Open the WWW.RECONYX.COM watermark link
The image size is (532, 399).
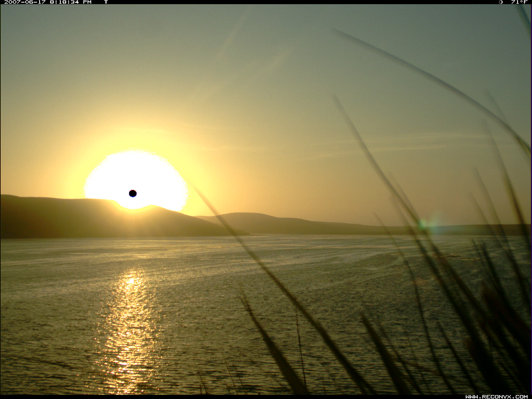496,396
